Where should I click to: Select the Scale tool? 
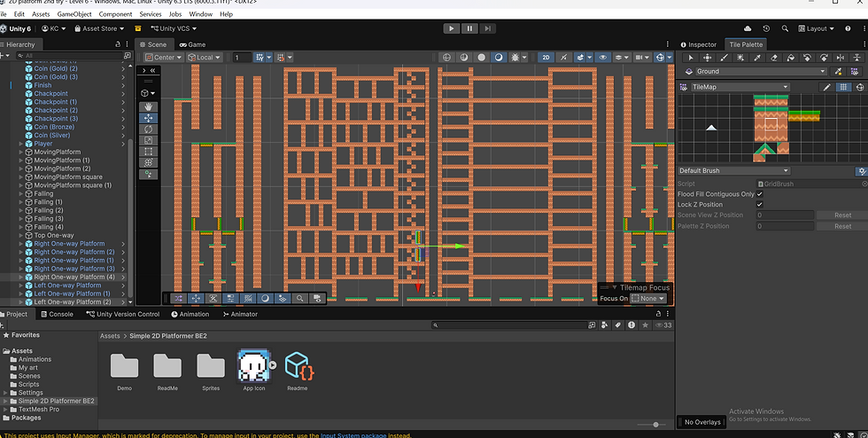pos(149,140)
